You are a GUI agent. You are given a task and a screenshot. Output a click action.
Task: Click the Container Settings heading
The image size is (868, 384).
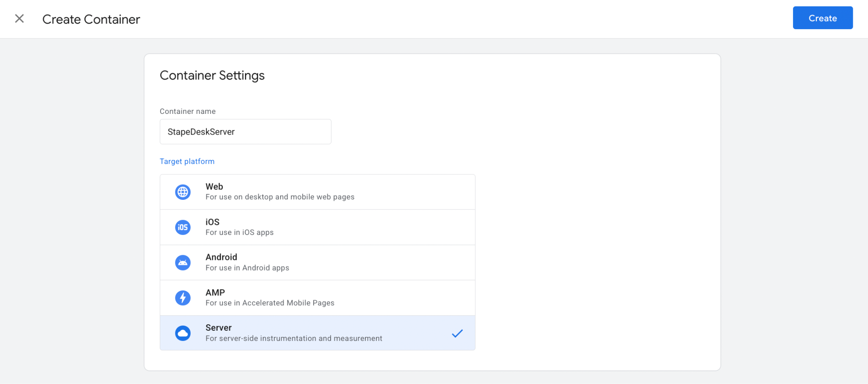pos(212,75)
